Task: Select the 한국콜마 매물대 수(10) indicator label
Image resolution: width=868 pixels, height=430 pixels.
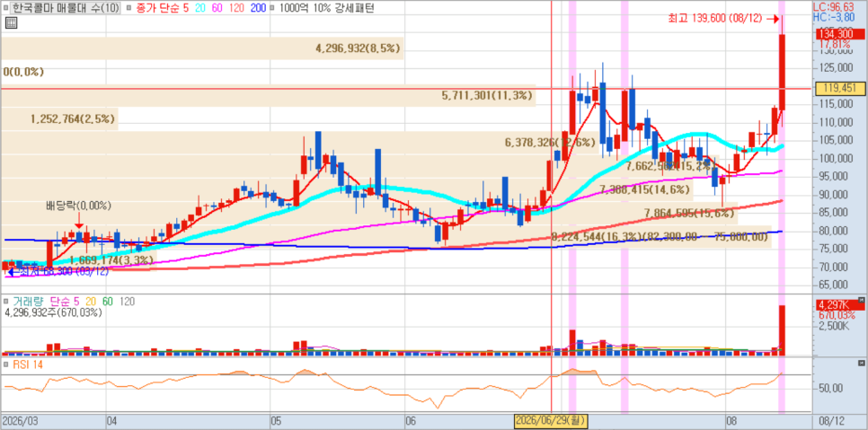Action: pyautogui.click(x=65, y=8)
